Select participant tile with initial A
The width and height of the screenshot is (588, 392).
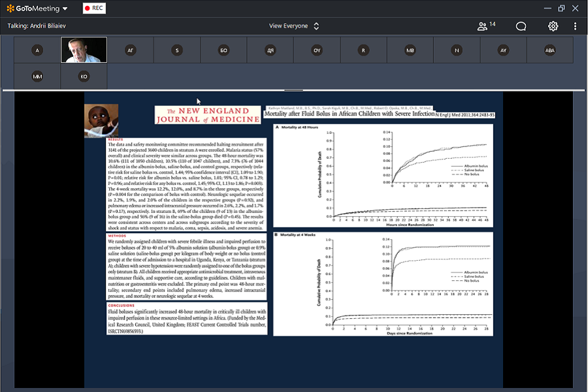pyautogui.click(x=37, y=50)
